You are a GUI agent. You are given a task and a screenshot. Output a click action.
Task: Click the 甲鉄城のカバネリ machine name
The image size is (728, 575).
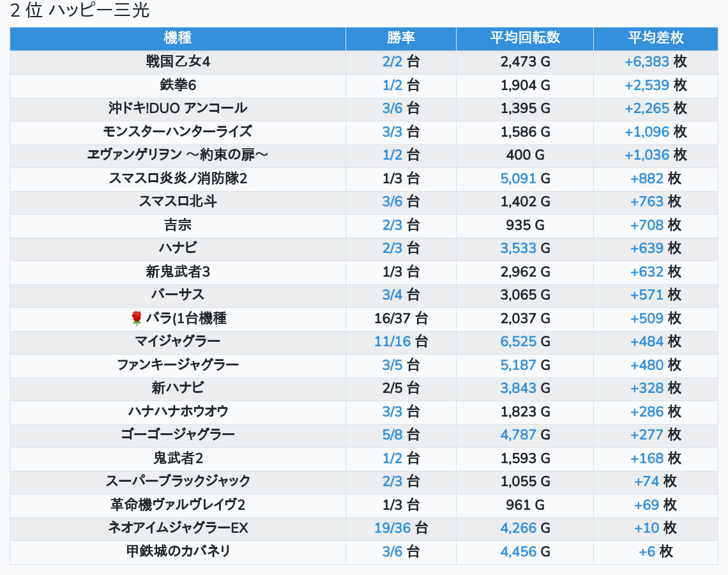pyautogui.click(x=178, y=551)
